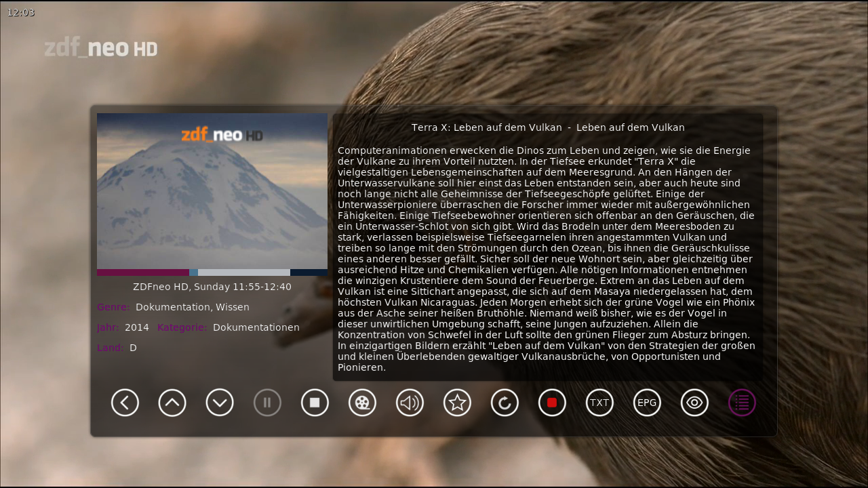The image size is (868, 488).
Task: Click the circular reload arrow icon
Action: click(505, 403)
